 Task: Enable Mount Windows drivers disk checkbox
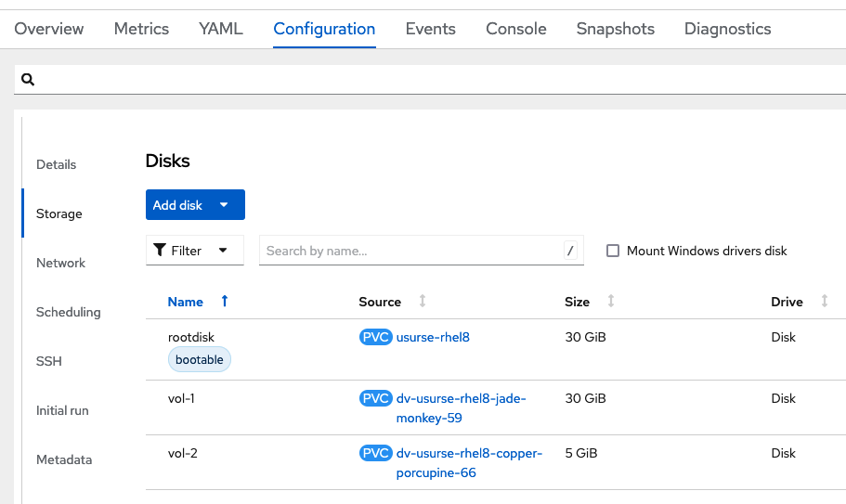click(x=613, y=251)
